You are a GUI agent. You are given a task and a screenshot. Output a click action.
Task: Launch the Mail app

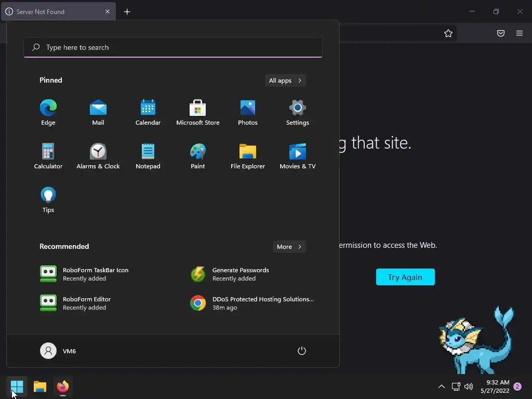point(98,112)
